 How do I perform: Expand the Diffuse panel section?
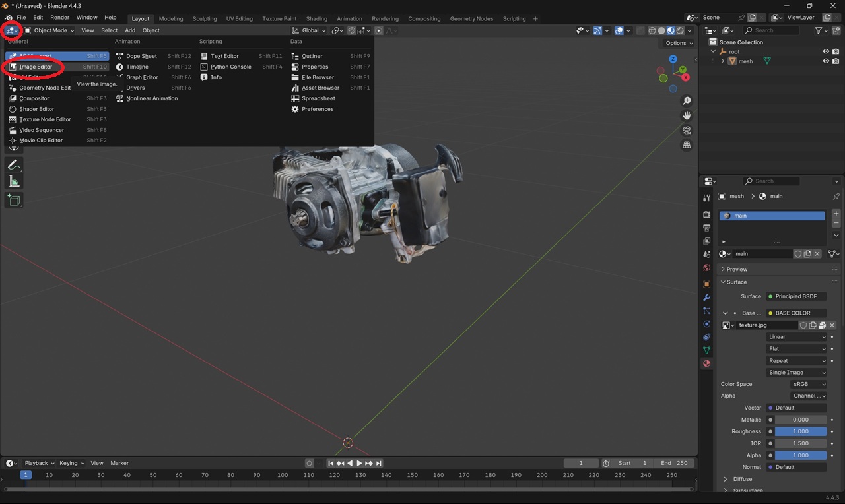tap(742, 479)
